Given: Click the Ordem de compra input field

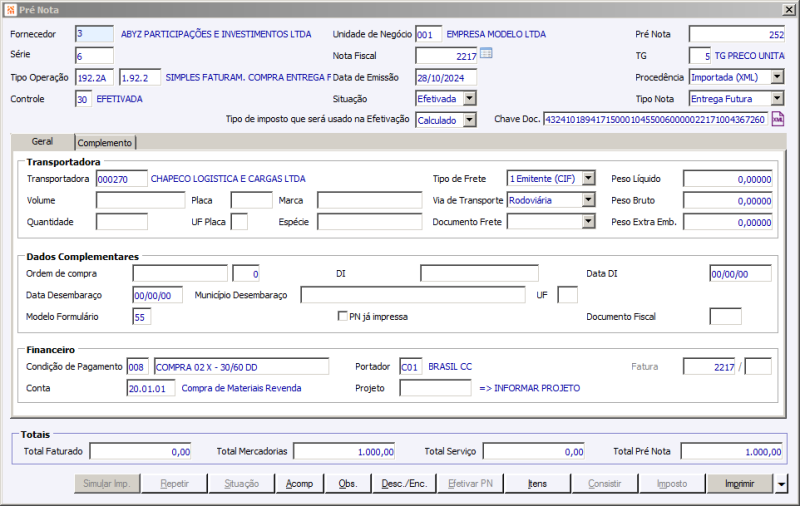Looking at the screenshot, I should 180,273.
